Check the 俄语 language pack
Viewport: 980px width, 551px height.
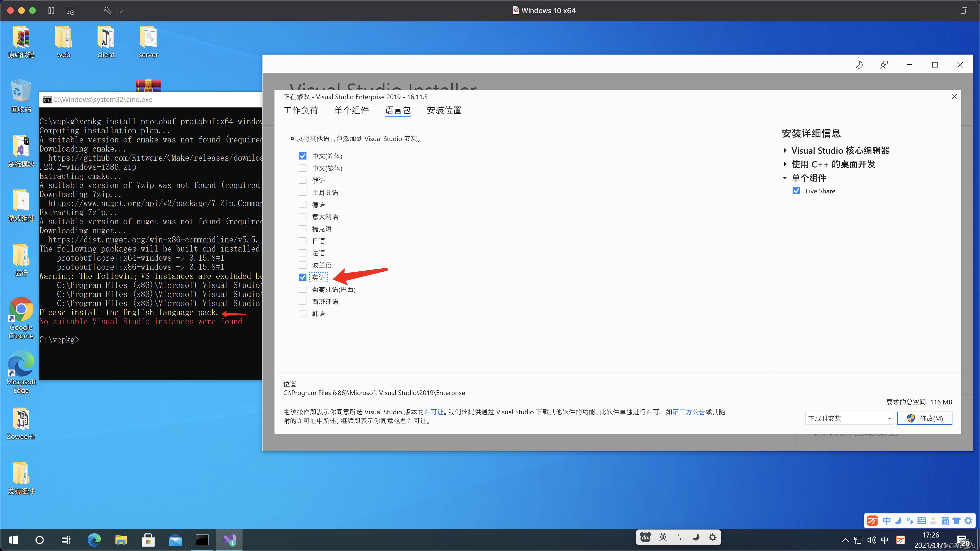tap(302, 180)
